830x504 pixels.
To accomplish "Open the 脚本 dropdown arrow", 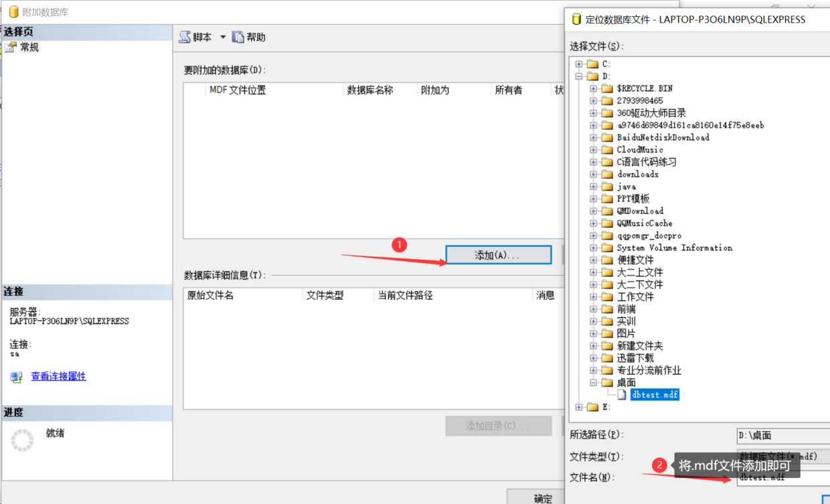I will point(223,37).
